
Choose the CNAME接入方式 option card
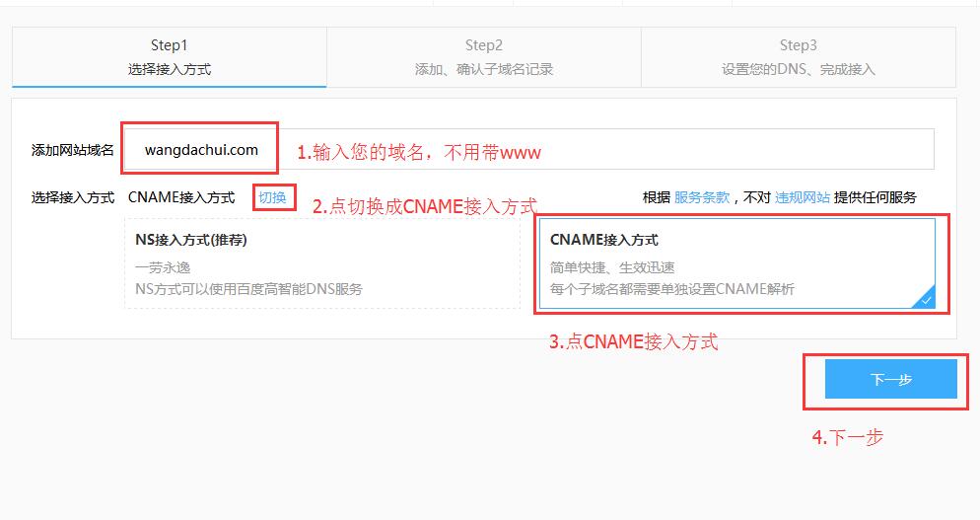(x=737, y=263)
